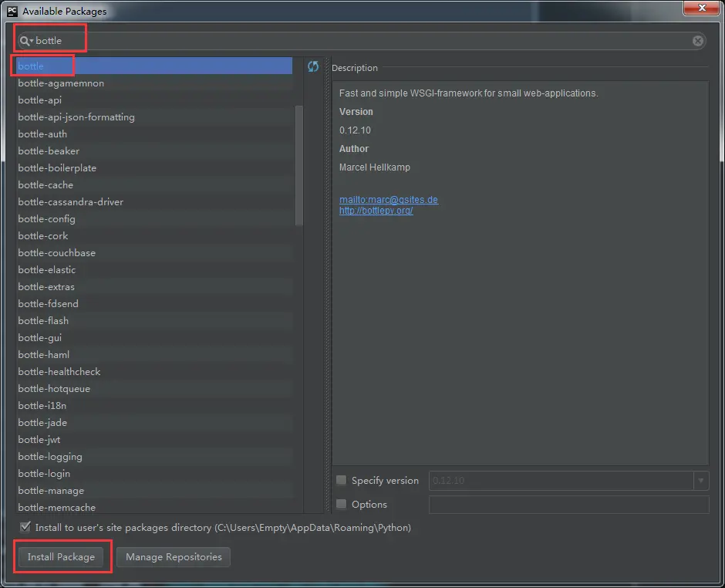Select the bottle-config package
Viewport: 725px width, 588px height.
click(154, 219)
